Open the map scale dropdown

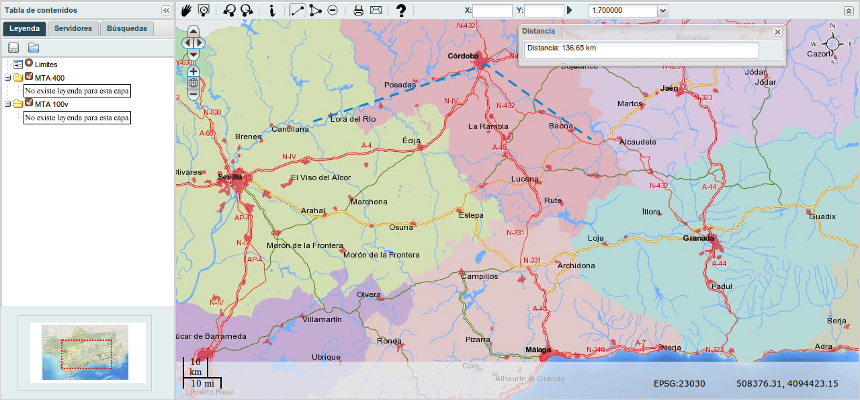pyautogui.click(x=662, y=10)
